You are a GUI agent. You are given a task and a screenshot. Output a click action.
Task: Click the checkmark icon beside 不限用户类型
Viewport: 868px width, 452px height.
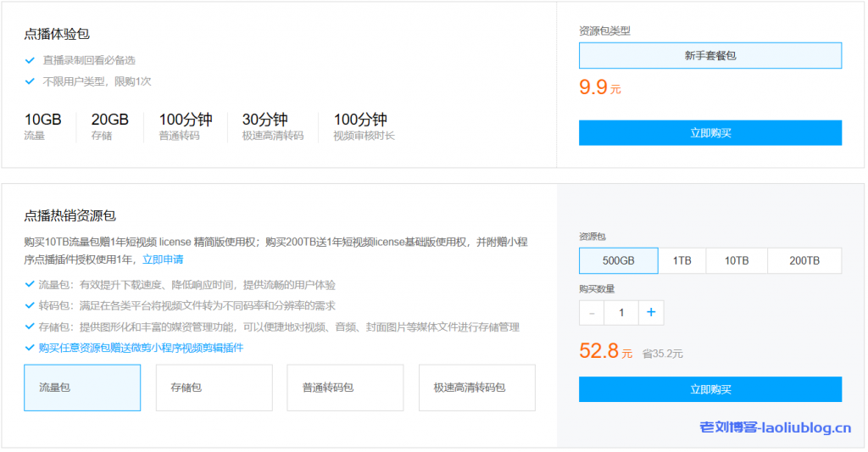(x=30, y=81)
